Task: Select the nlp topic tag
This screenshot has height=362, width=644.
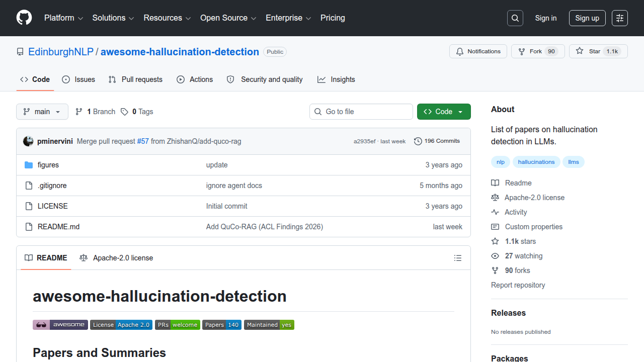Action: coord(501,162)
